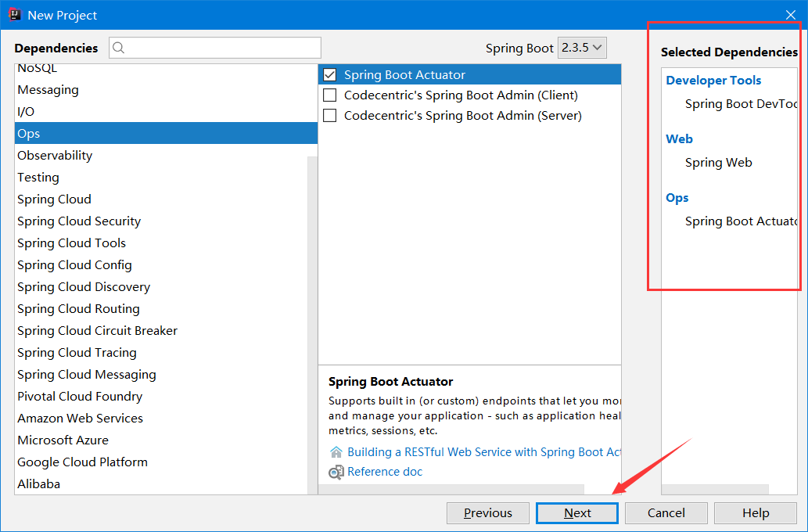
Task: Select Spring Boot Actuator in Selected Dependencies
Action: tap(741, 221)
